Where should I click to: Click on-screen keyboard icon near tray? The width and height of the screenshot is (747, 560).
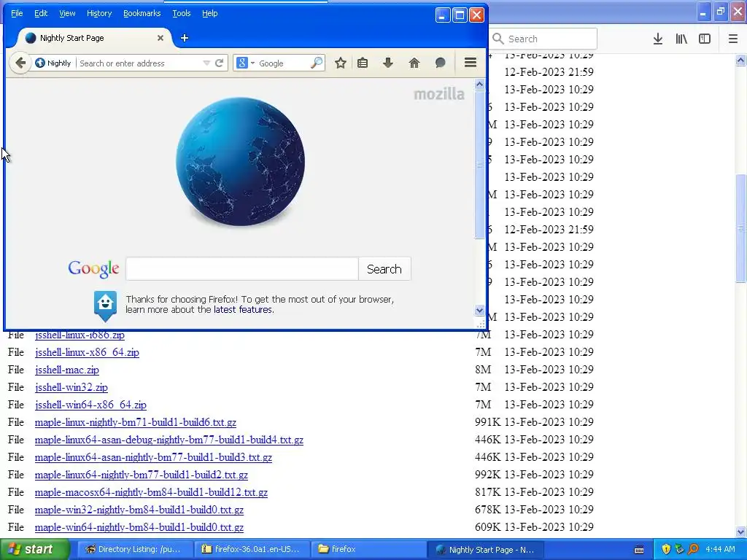pyautogui.click(x=639, y=550)
